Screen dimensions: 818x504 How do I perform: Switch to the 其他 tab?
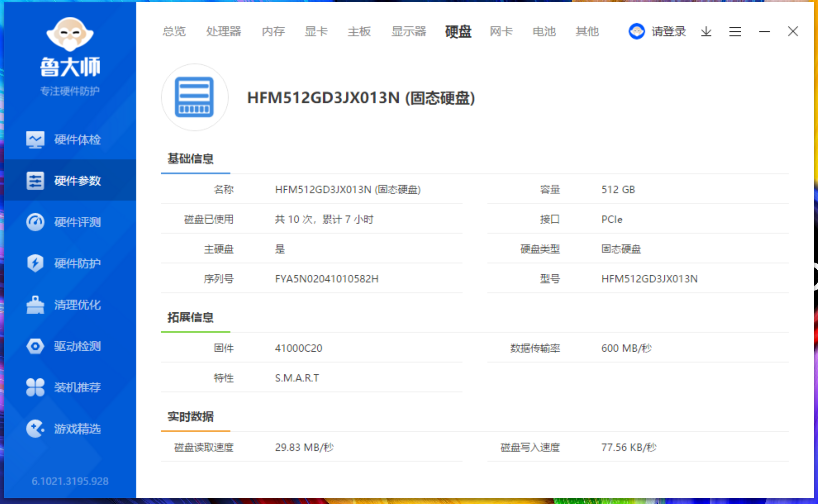[x=587, y=31]
